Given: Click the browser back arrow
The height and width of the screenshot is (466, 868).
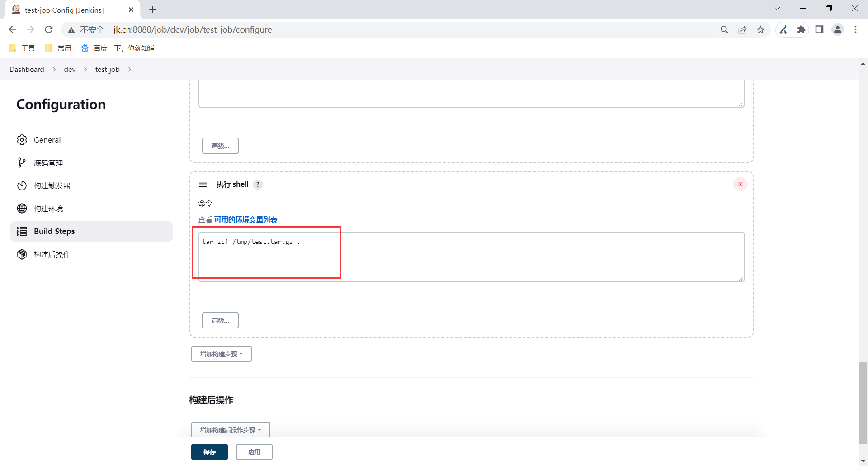Looking at the screenshot, I should 12,29.
